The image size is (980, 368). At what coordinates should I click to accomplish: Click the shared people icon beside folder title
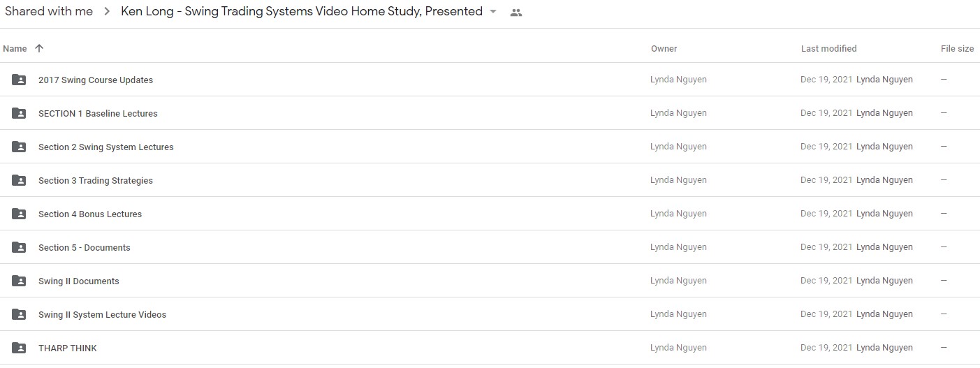[516, 12]
